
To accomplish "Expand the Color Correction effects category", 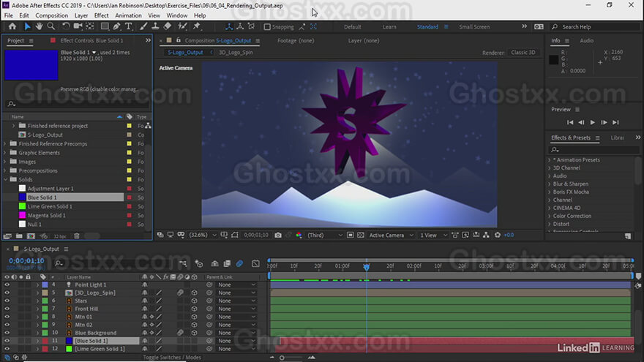I will 550,216.
